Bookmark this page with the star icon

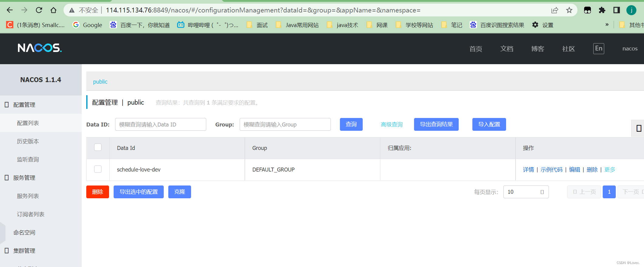pyautogui.click(x=569, y=10)
